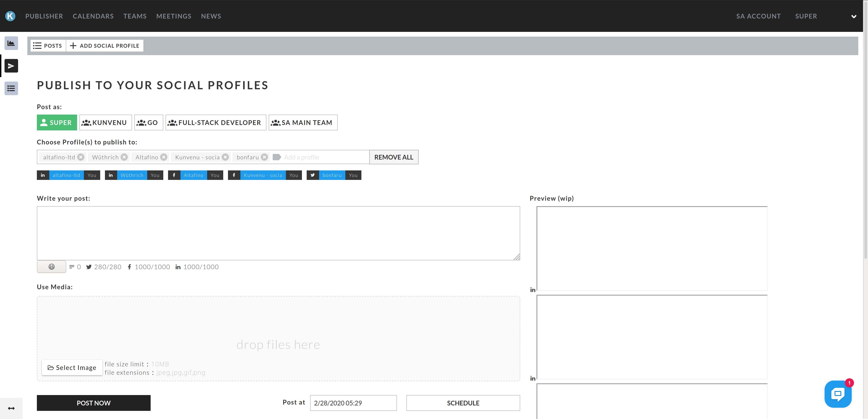868x419 pixels.
Task: Expand the account dropdown chevron
Action: click(x=854, y=16)
